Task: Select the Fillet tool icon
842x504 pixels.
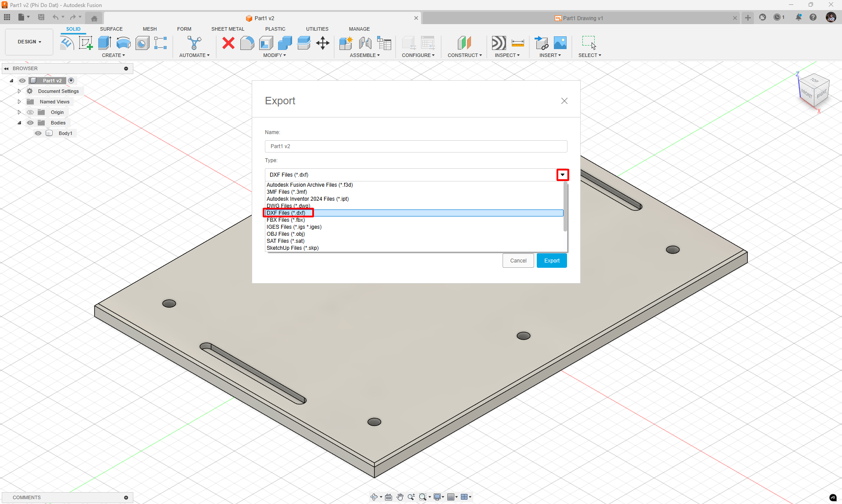Action: click(x=247, y=43)
